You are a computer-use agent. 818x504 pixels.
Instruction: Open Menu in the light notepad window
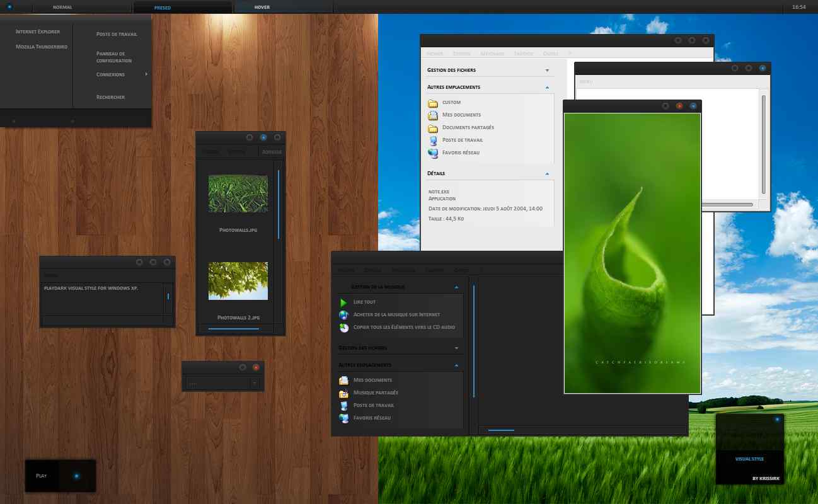tap(586, 81)
